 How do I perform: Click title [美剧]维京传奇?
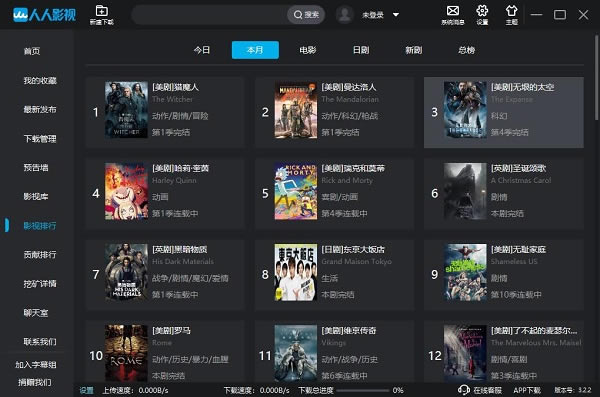tap(349, 330)
